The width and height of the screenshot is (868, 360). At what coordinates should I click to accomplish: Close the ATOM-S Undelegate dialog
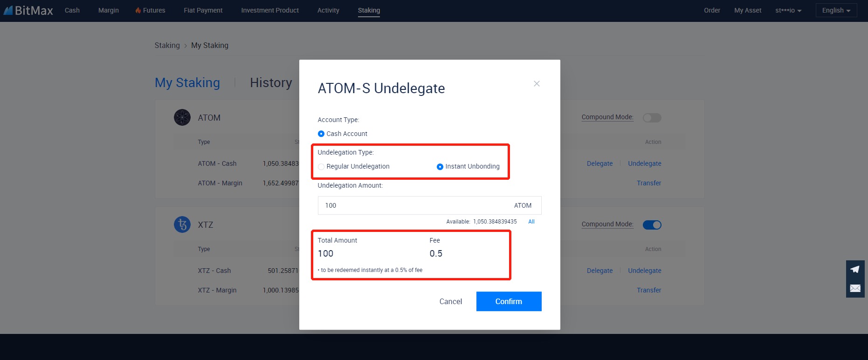[x=537, y=84]
